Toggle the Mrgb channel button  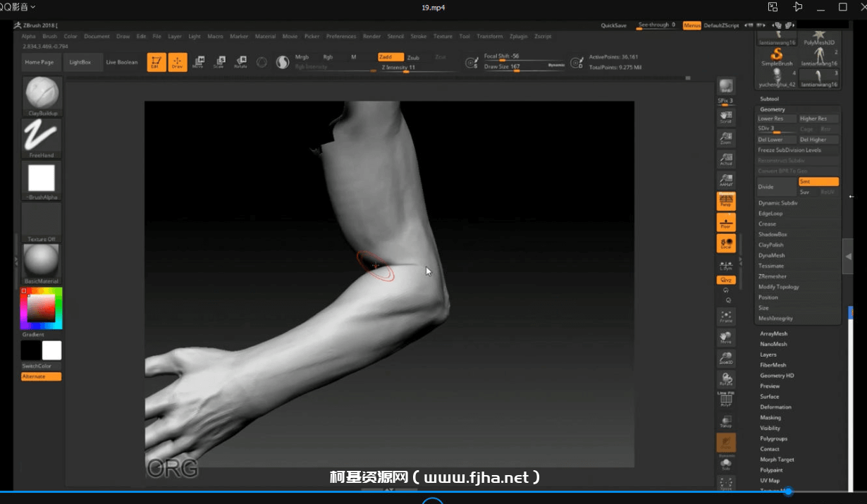pyautogui.click(x=302, y=57)
